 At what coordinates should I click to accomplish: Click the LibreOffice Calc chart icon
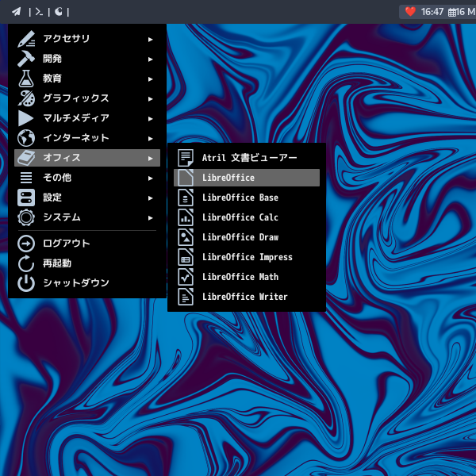185,217
